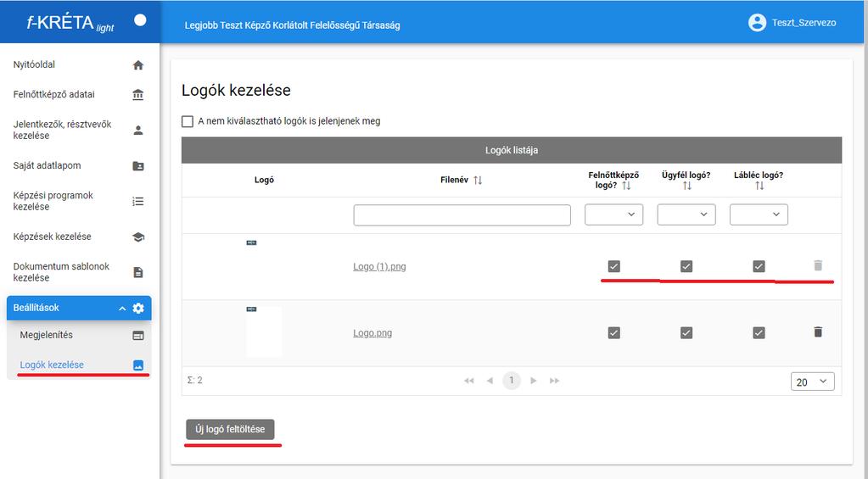Screen dimensions: 868x479
Task: Click the thumbnail of Logo (1).png
Action: tap(251, 242)
